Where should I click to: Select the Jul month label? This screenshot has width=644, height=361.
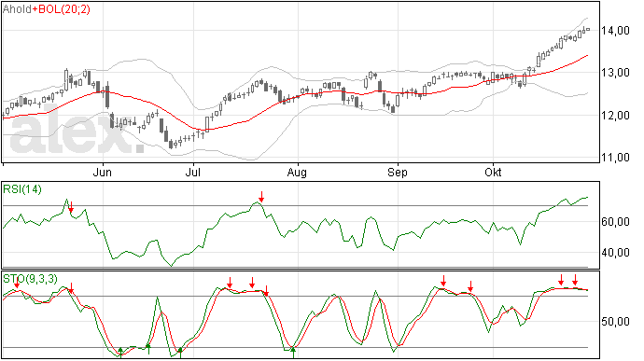click(x=192, y=172)
